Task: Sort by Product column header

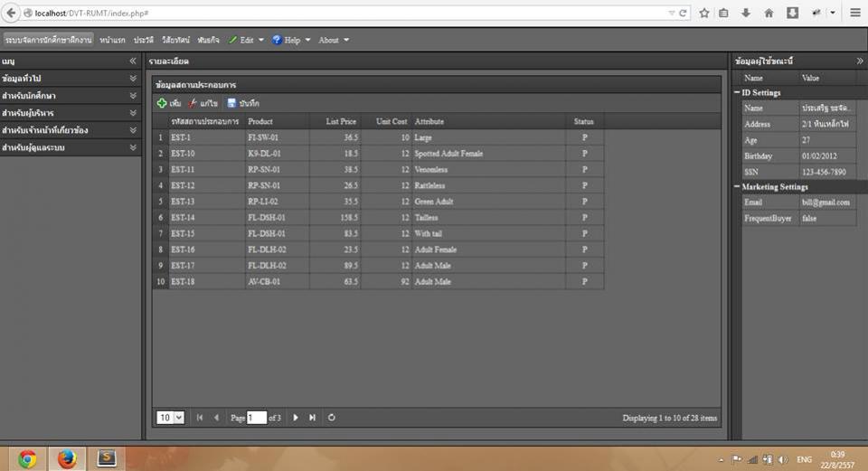Action: point(278,121)
